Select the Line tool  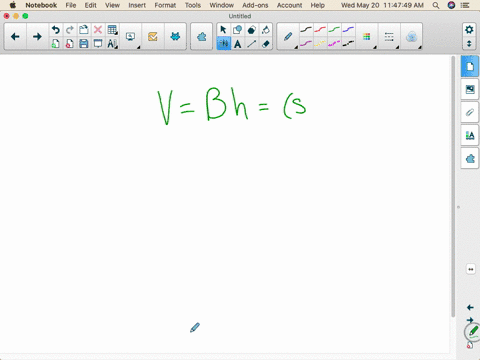[x=251, y=44]
